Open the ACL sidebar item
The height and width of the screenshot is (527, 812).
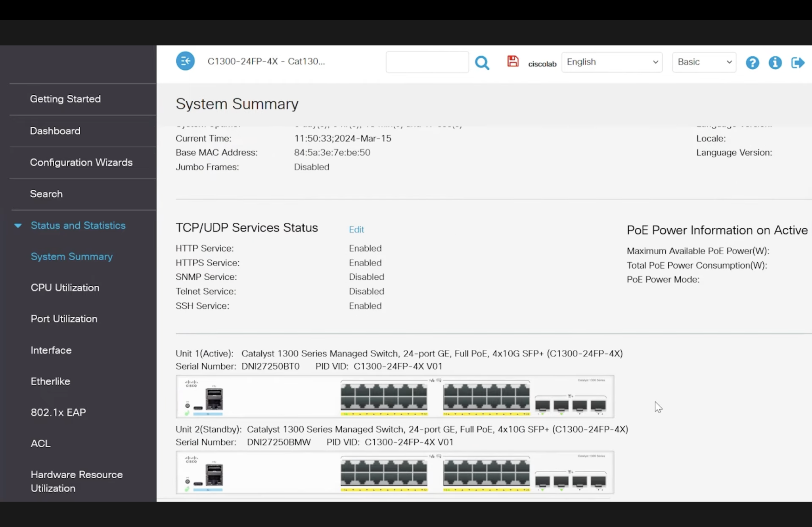(x=40, y=443)
